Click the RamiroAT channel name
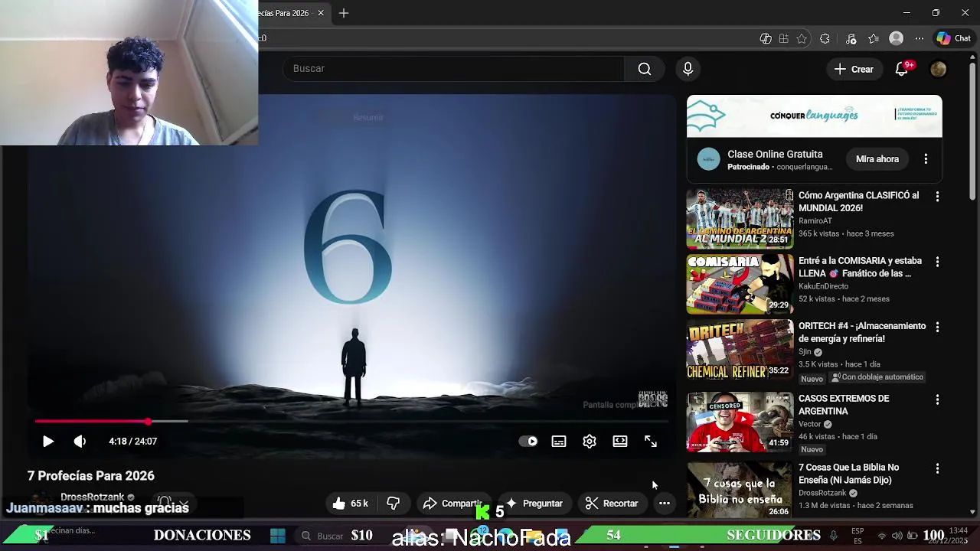Screen dimensions: 980x551 815,220
